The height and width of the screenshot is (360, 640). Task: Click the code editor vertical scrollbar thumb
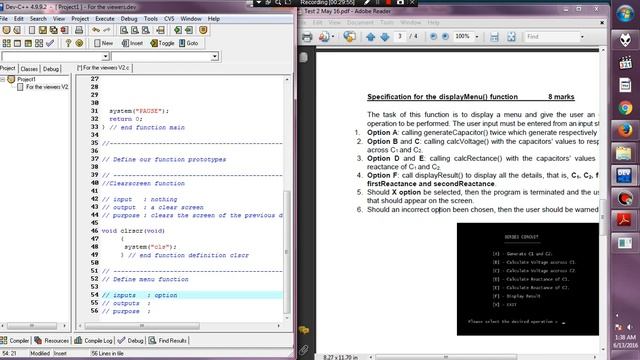tap(287, 251)
